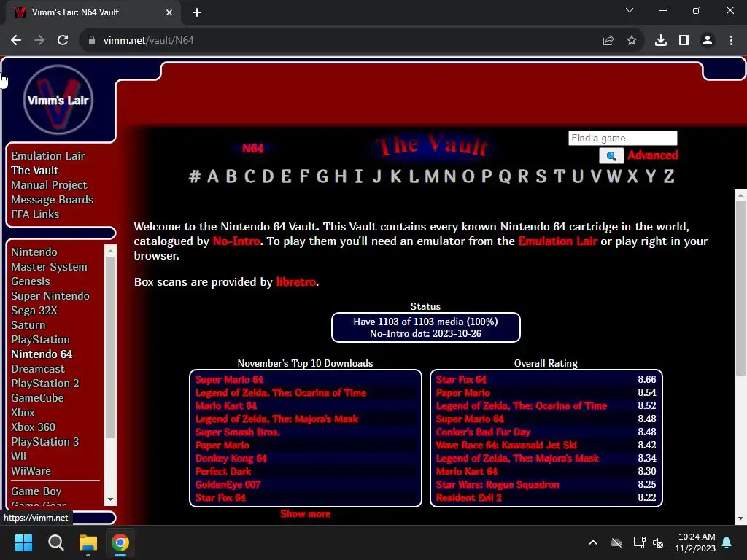Go back to the previous page
Viewport: 747px width, 560px height.
(x=16, y=41)
